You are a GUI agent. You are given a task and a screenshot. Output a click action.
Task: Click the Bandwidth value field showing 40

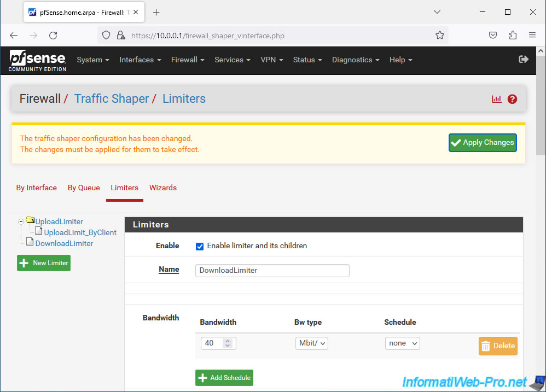click(218, 343)
